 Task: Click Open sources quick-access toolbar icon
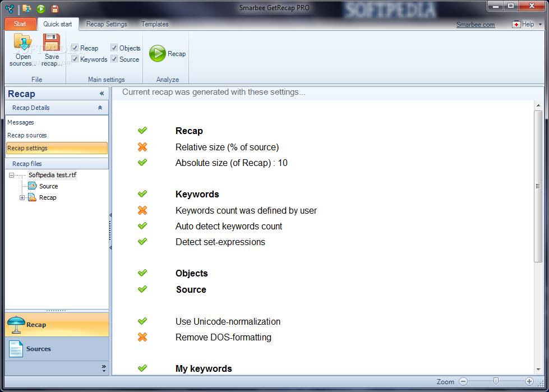(26, 8)
